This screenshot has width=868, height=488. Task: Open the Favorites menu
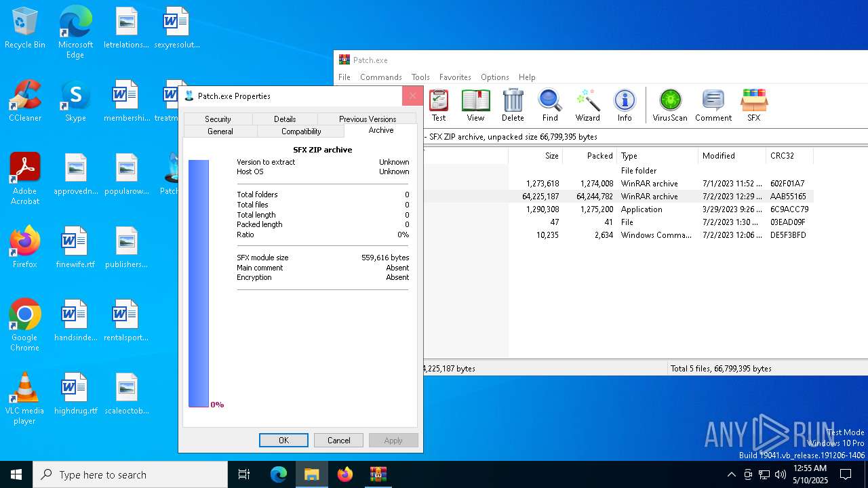click(455, 77)
